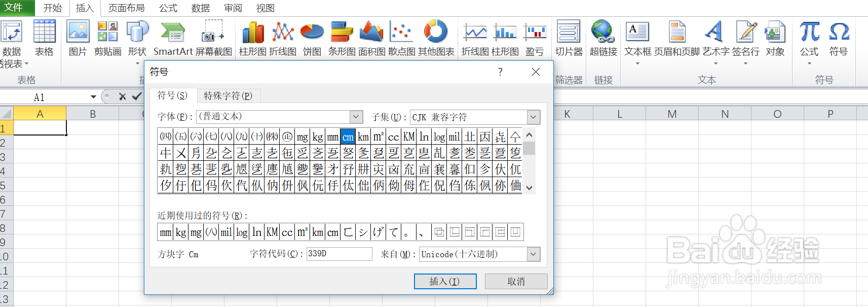Open the 形状 shapes gallery
The image size is (868, 307).
pos(137,39)
